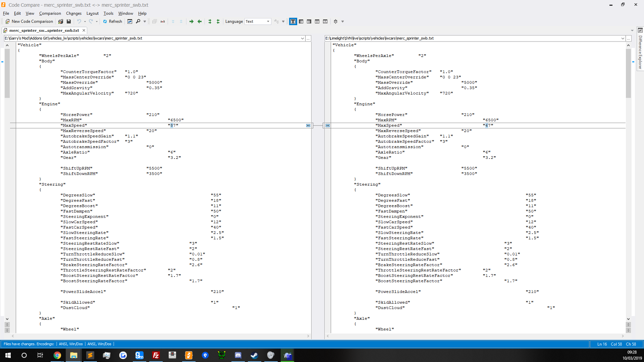Image resolution: width=644 pixels, height=362 pixels.
Task: Open Windows Start menu
Action: click(x=8, y=355)
